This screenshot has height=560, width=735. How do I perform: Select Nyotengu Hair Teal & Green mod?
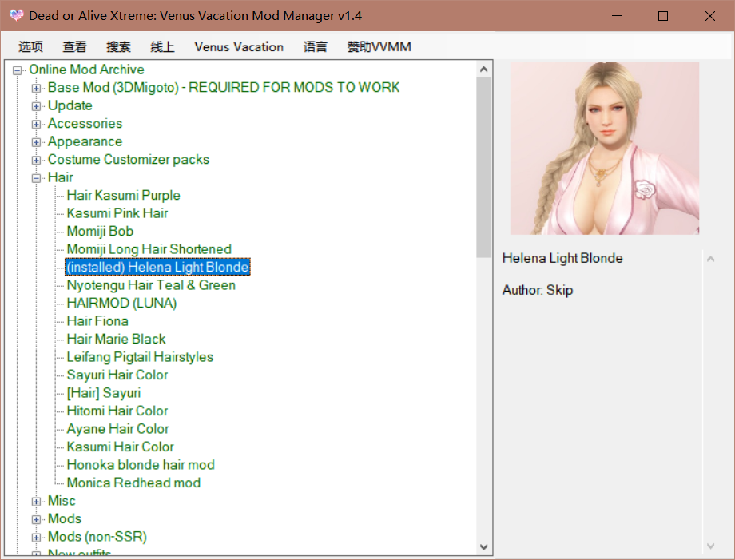pos(151,285)
